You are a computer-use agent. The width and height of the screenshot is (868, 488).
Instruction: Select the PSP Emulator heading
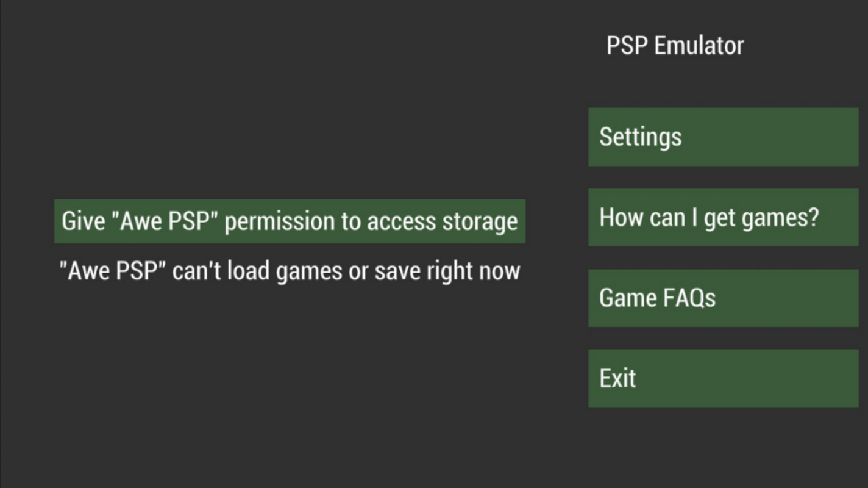pos(675,46)
